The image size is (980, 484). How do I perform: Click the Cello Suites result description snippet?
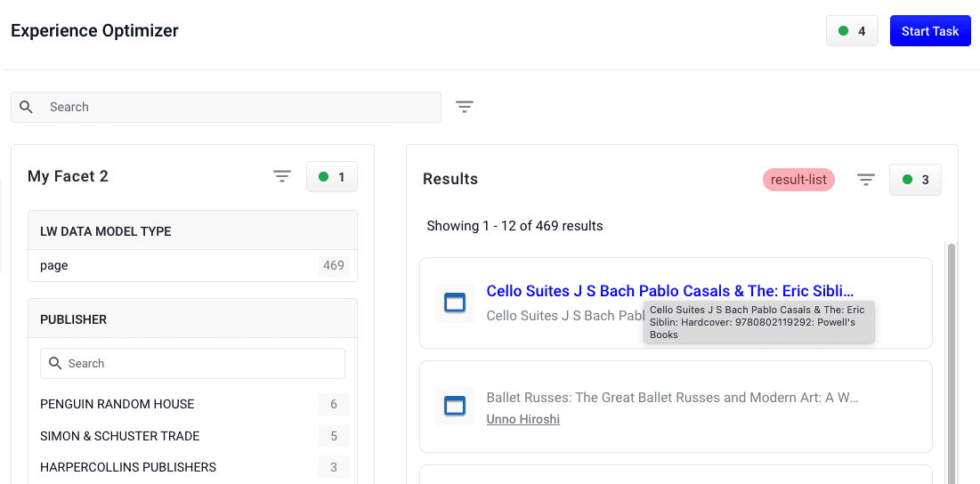point(565,315)
